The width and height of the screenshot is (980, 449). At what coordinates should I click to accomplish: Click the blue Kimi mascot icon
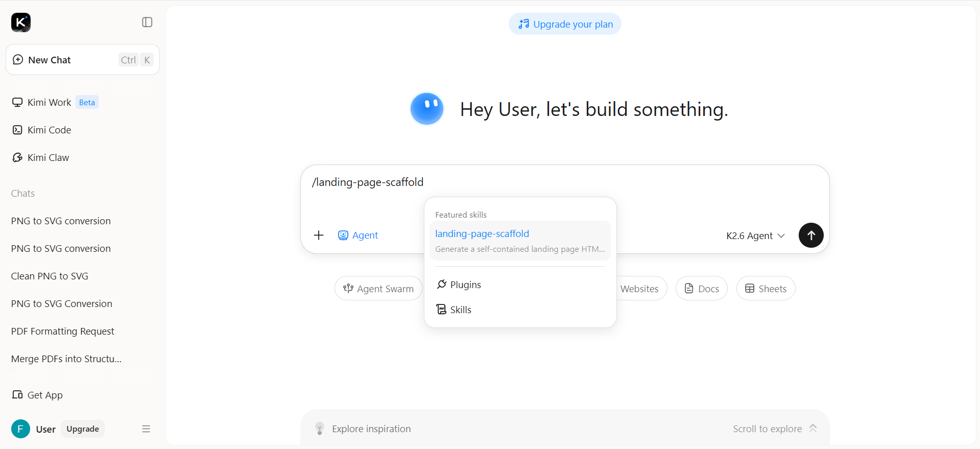[427, 109]
